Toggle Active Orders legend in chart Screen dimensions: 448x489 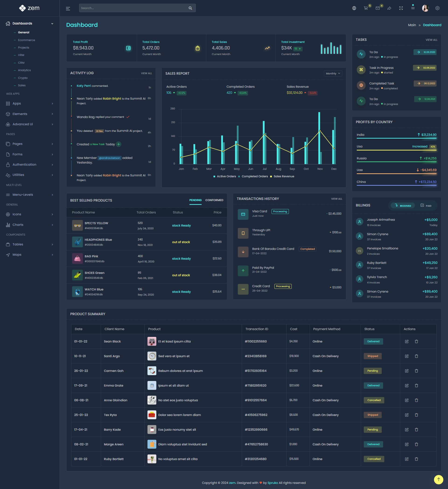point(224,176)
